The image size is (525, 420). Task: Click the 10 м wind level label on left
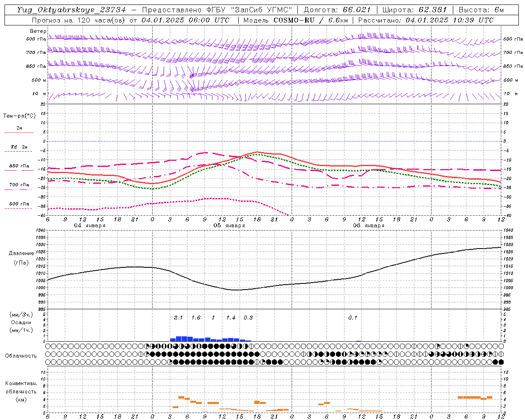(x=39, y=94)
